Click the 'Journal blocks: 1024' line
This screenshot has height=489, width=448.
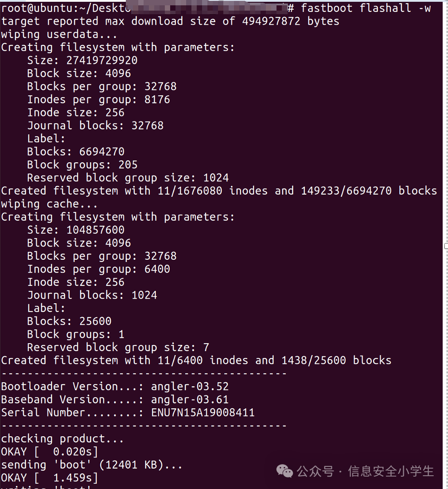click(92, 295)
